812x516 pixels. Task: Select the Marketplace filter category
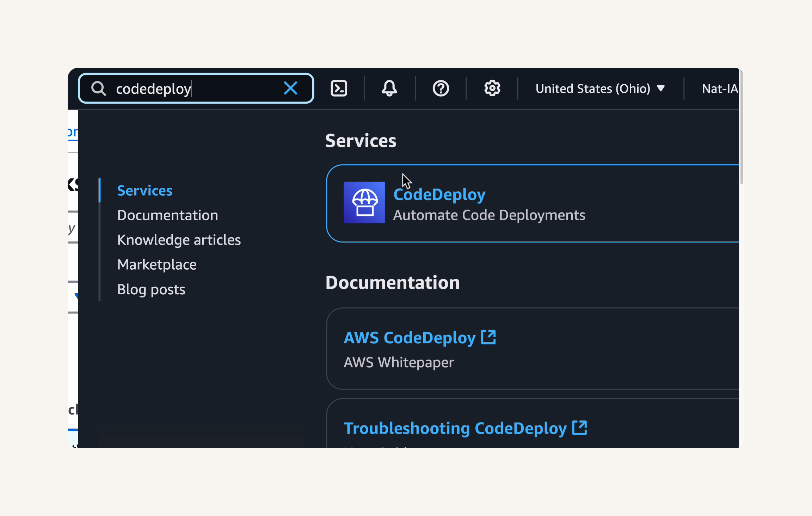point(157,265)
